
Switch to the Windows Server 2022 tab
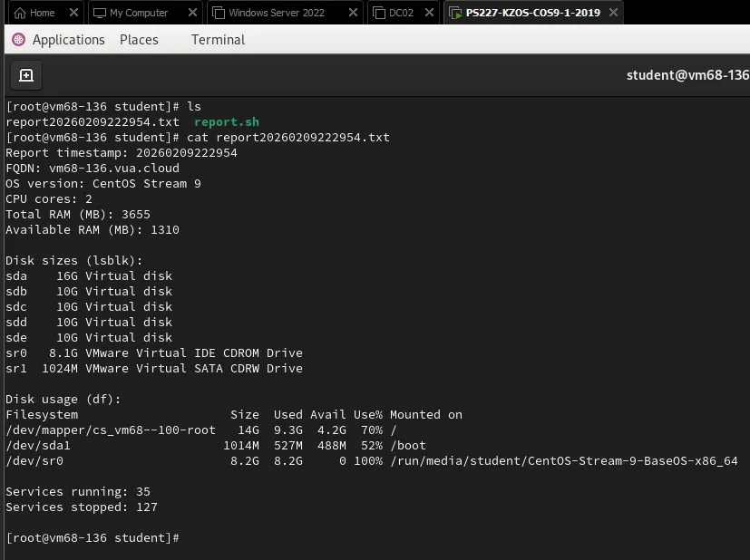[x=277, y=14]
